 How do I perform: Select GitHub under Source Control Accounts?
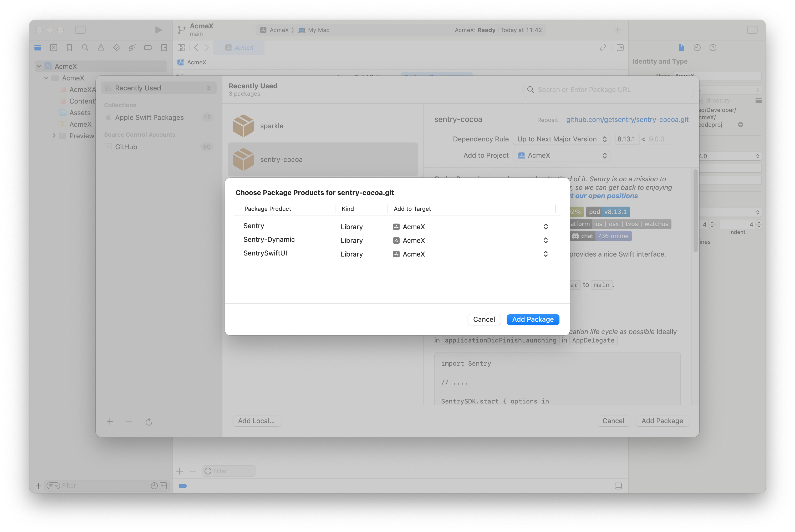click(x=126, y=147)
